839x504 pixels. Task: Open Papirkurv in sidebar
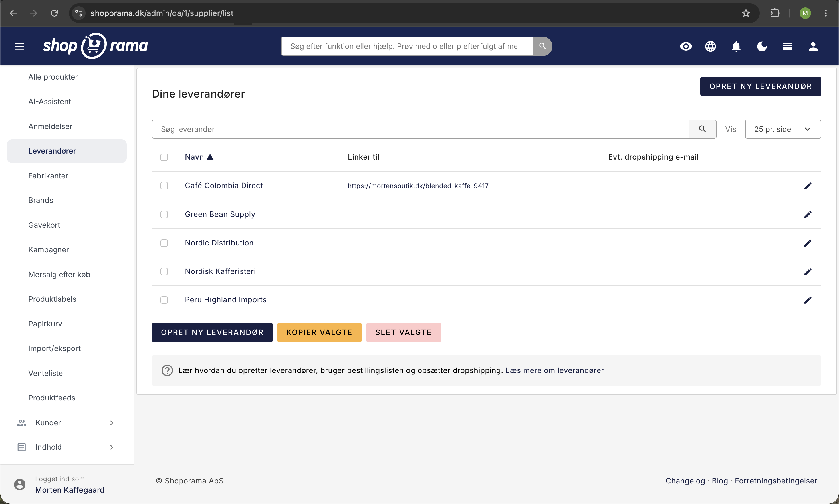pos(45,324)
